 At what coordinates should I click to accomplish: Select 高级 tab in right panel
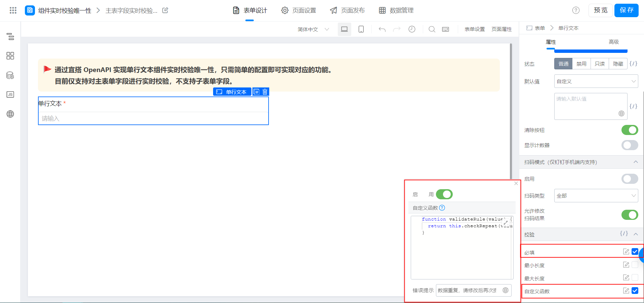[x=614, y=42]
